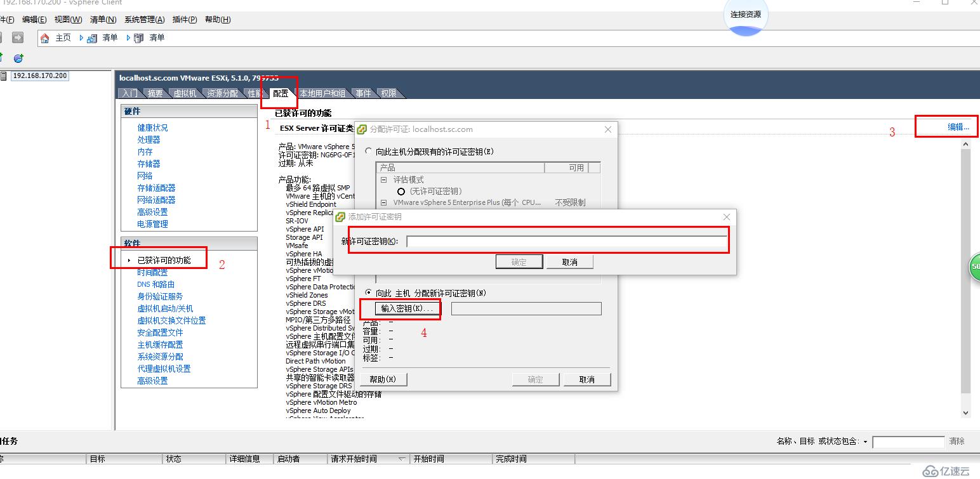
Task: Open 处理器 under 硬件
Action: (x=149, y=140)
